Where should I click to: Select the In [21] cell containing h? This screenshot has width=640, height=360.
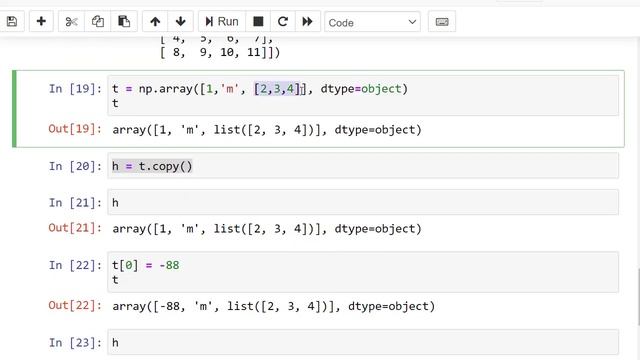pos(363,202)
